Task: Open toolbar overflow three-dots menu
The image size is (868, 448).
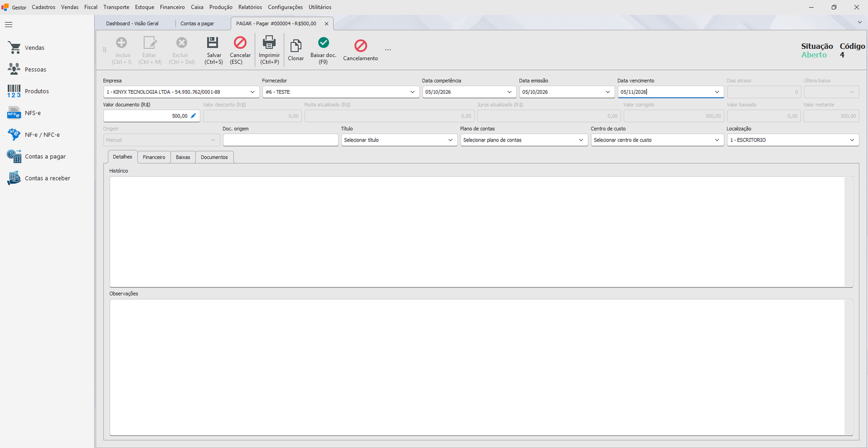Action: [388, 50]
